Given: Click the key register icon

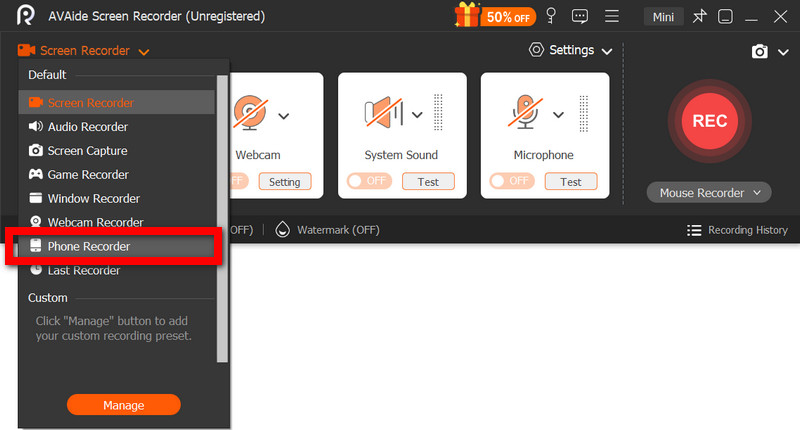Looking at the screenshot, I should 549,16.
